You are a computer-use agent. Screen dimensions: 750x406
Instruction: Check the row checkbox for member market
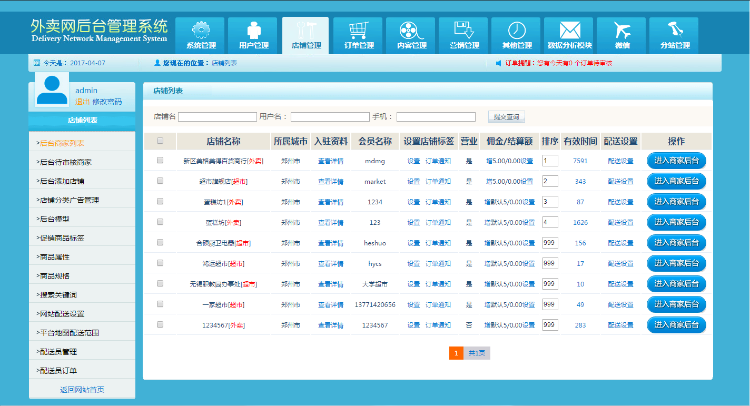tap(160, 181)
